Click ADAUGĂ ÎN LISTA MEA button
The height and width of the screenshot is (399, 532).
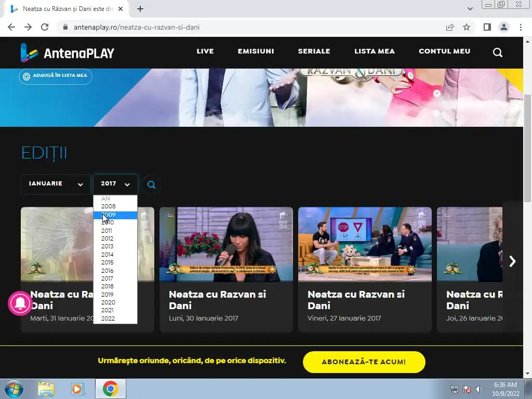56,76
